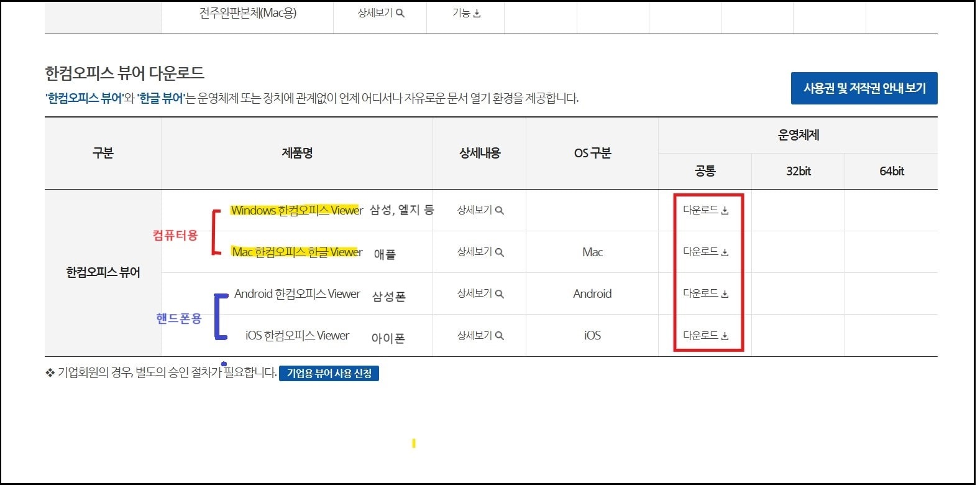Click the 한컴오피스 뷰어 category cell
This screenshot has width=980, height=485.
tap(103, 272)
